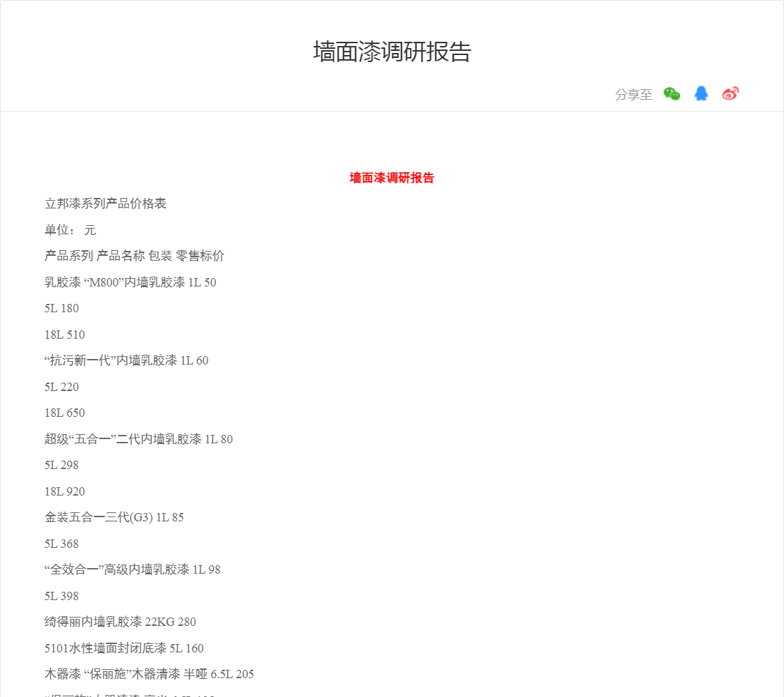Share the report to QQ

click(701, 93)
